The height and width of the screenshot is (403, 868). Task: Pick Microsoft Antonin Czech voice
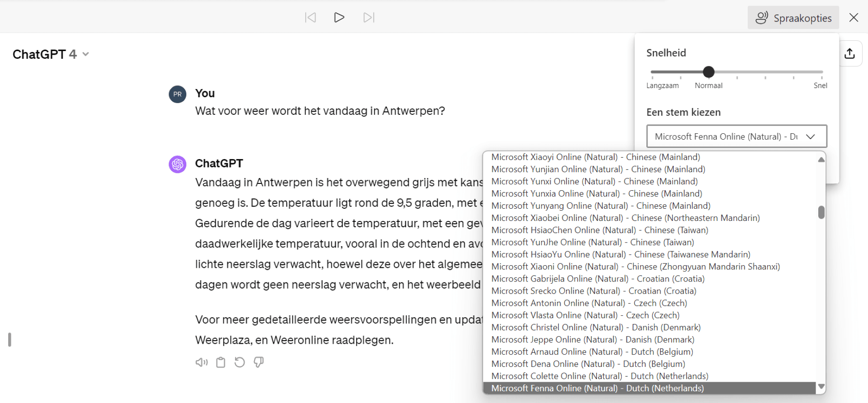tap(650, 304)
